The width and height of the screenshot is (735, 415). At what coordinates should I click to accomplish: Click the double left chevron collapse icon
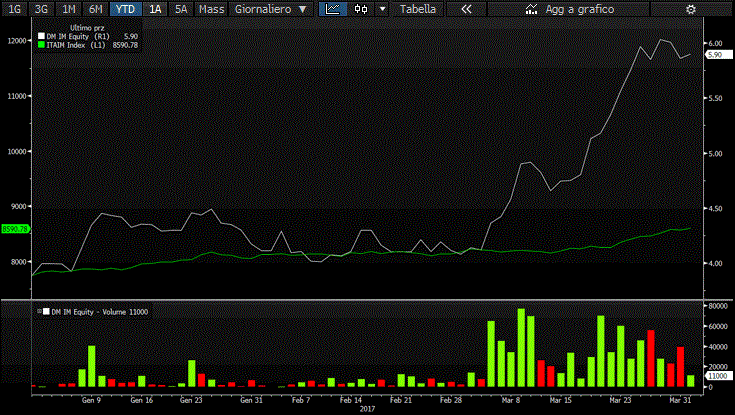466,9
